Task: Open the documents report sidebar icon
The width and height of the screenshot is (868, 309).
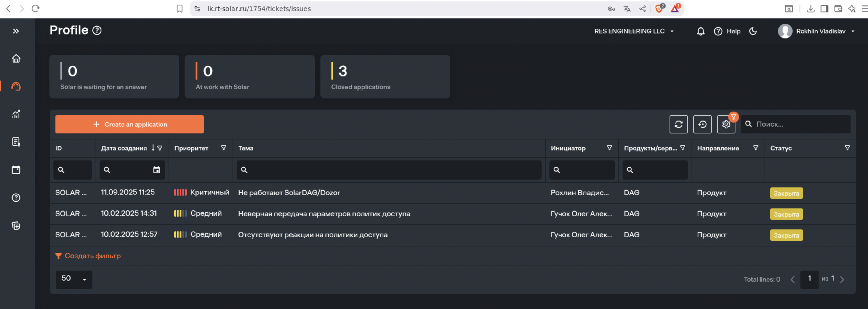Action: 16,142
